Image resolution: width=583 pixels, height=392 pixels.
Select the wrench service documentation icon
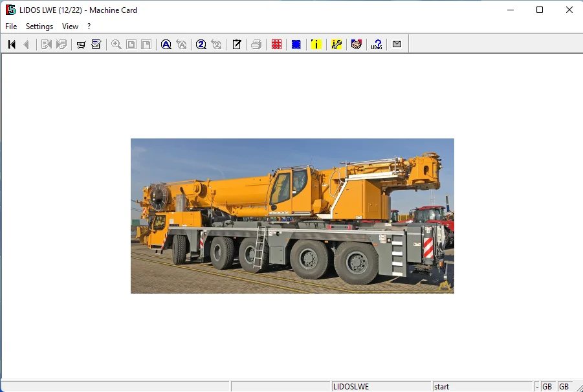tap(335, 44)
